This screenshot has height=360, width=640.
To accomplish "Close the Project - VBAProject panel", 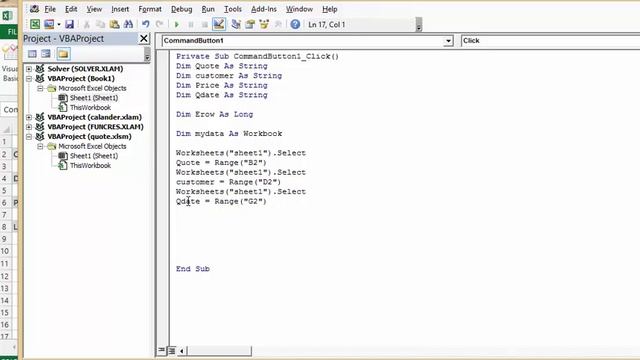I will pos(144,38).
